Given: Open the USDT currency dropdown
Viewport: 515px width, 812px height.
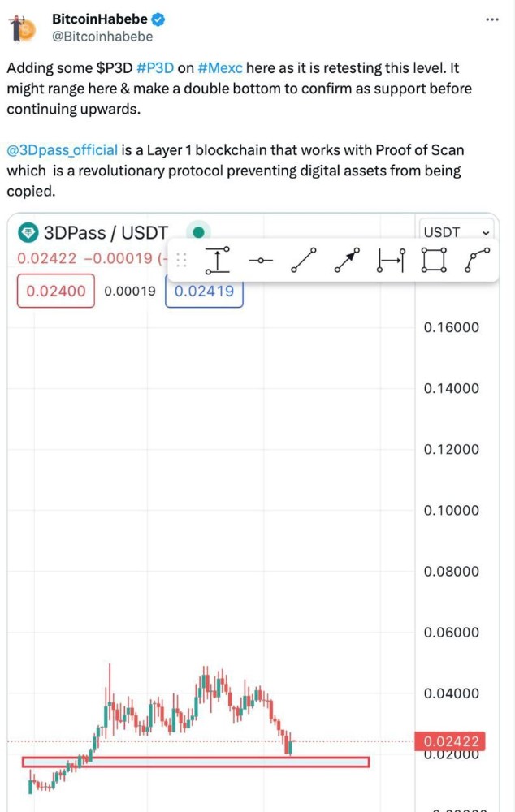Looking at the screenshot, I should click(x=456, y=232).
